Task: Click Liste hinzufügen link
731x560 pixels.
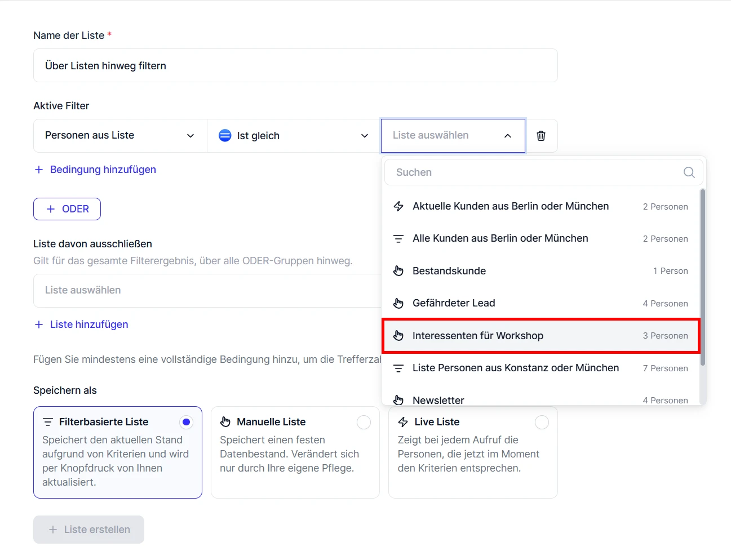Action: point(81,325)
